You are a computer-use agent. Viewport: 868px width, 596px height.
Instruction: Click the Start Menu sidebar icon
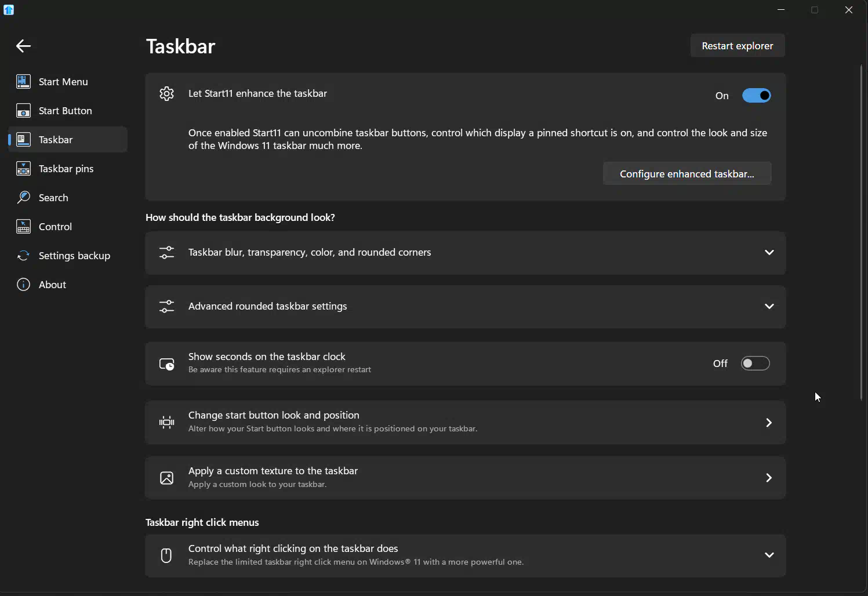pyautogui.click(x=23, y=82)
